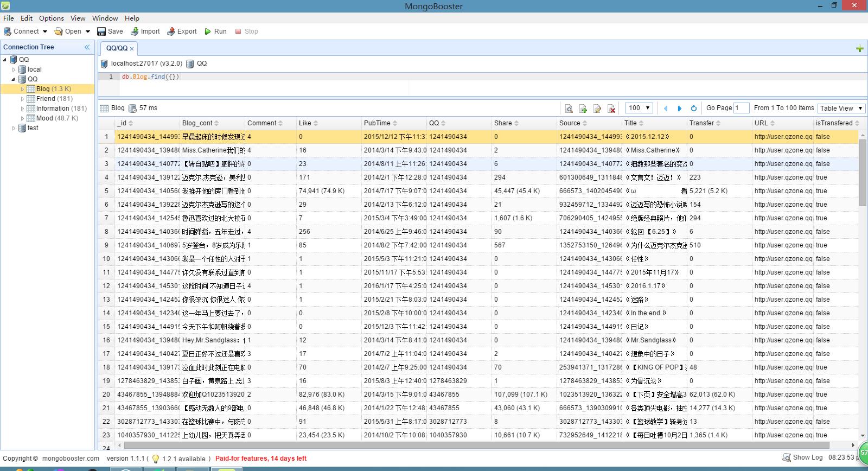Click the edit document icon
Viewport: 868px width, 471px height.
(597, 109)
